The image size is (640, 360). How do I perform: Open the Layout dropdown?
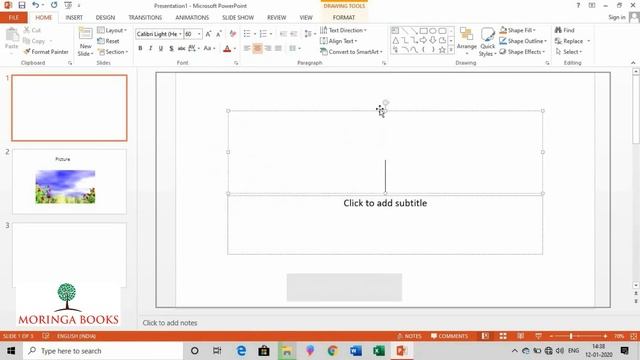[112, 30]
